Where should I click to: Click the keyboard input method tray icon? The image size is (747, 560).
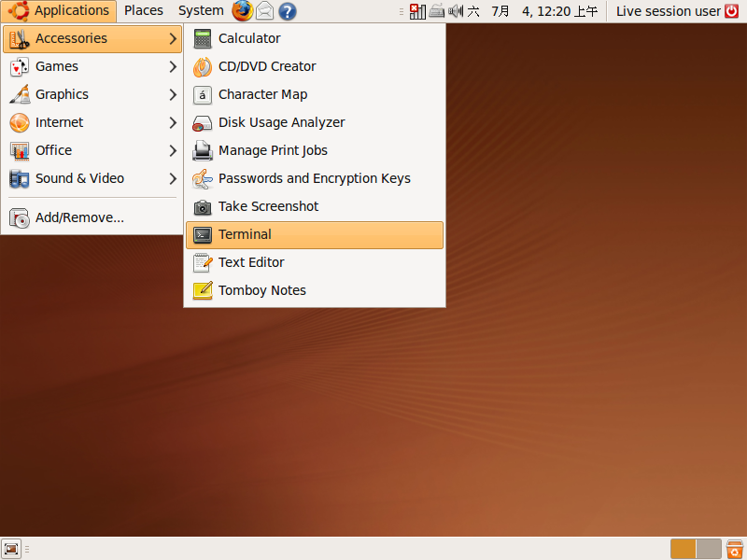tap(436, 11)
